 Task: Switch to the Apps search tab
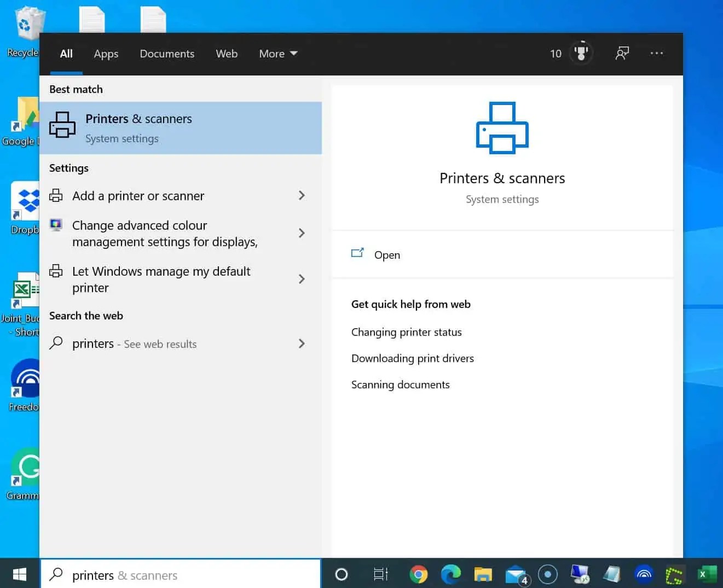tap(106, 54)
